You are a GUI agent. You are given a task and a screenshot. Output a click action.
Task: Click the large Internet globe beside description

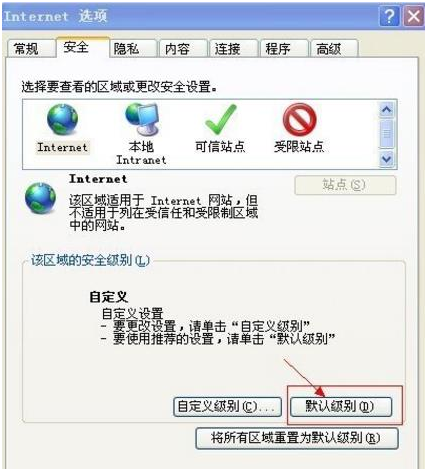pos(41,198)
